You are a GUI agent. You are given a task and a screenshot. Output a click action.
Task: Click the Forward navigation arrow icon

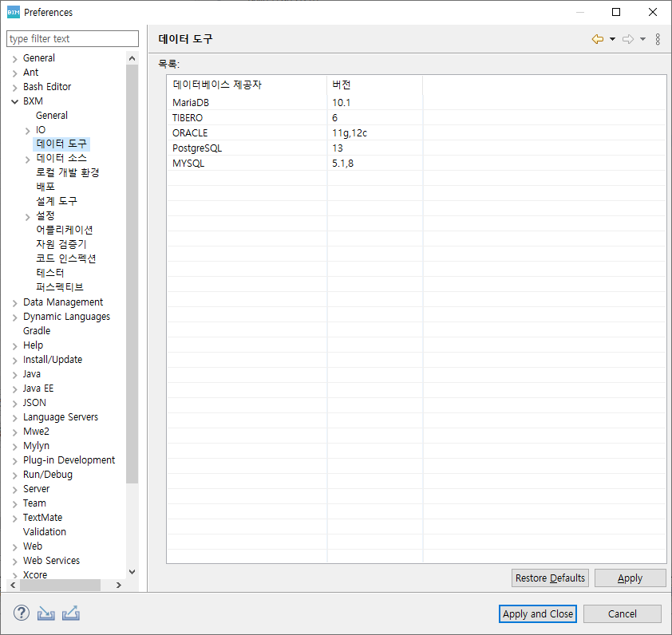coord(628,39)
